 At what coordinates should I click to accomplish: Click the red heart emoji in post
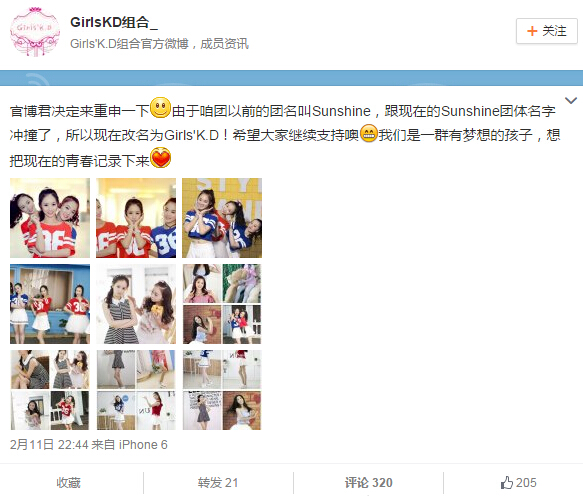pos(160,158)
